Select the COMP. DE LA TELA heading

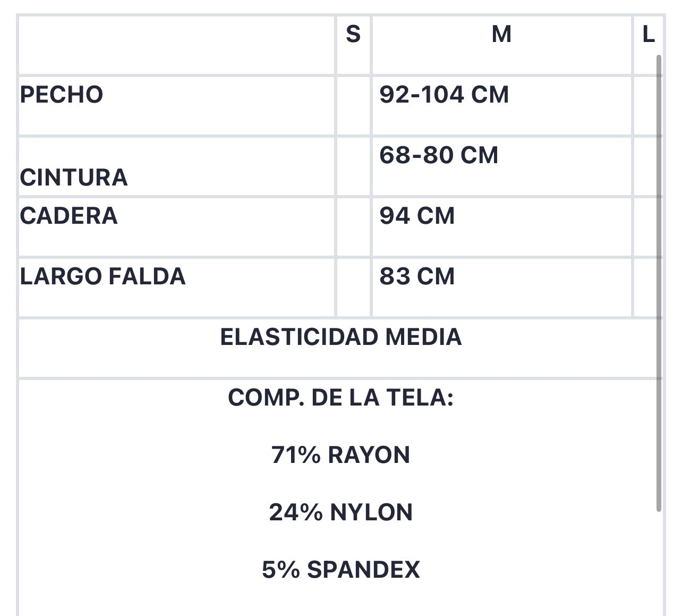pyautogui.click(x=341, y=398)
